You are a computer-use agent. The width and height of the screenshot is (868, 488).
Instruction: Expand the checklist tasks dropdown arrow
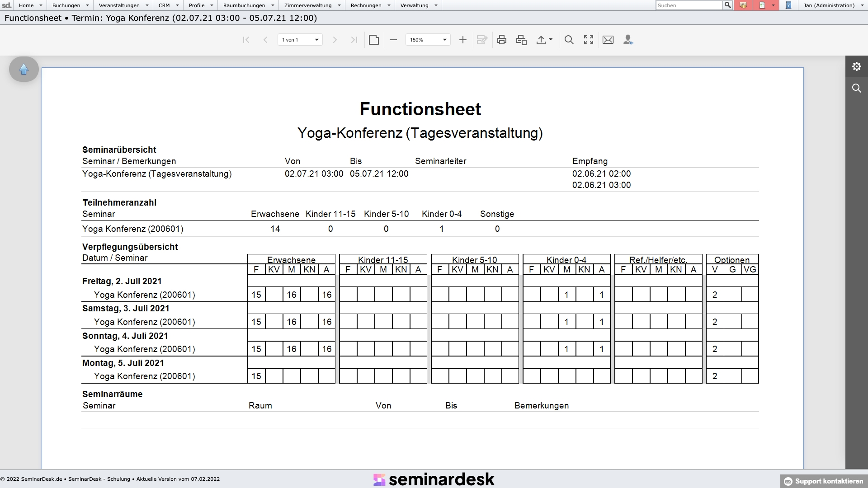click(x=774, y=5)
